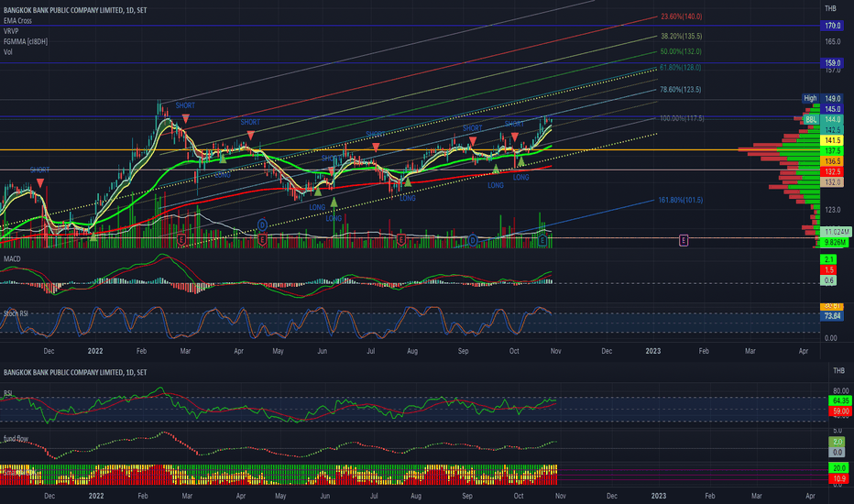Select the Stoch RSI pane label
This screenshot has width=854, height=504.
click(x=16, y=313)
